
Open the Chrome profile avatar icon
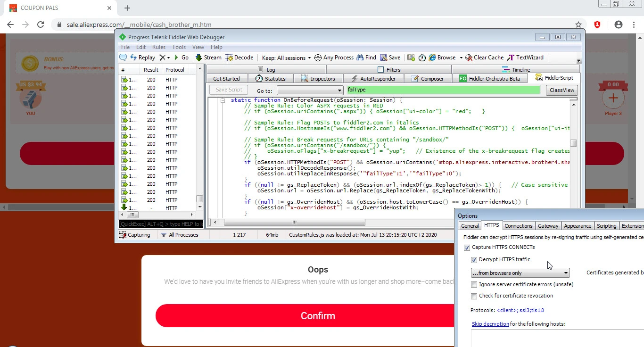[x=619, y=25]
